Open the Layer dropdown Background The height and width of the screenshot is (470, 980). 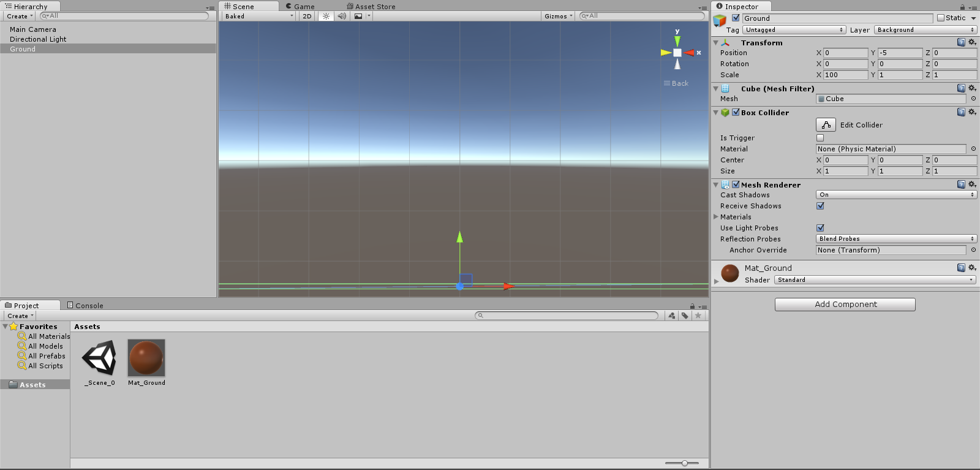[x=925, y=29]
